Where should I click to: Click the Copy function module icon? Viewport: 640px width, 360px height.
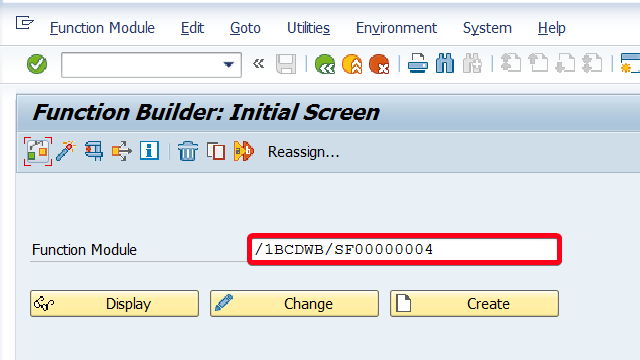tap(216, 151)
